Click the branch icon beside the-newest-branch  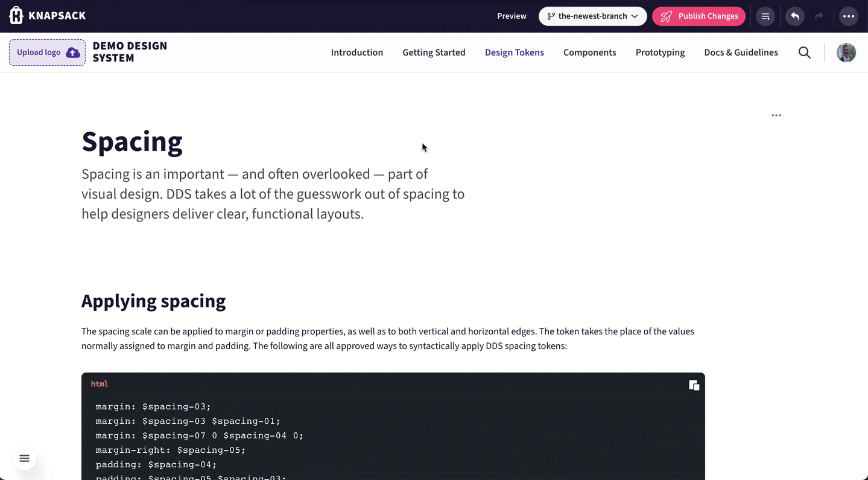551,16
